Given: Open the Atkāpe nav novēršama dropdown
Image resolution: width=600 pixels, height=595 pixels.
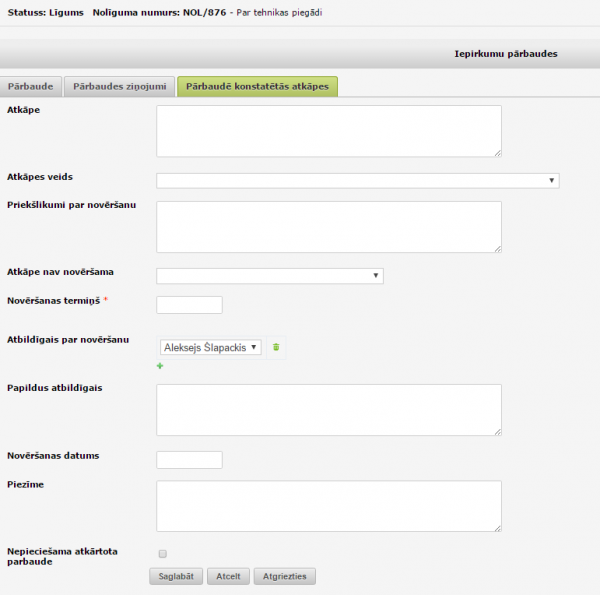Looking at the screenshot, I should 270,276.
